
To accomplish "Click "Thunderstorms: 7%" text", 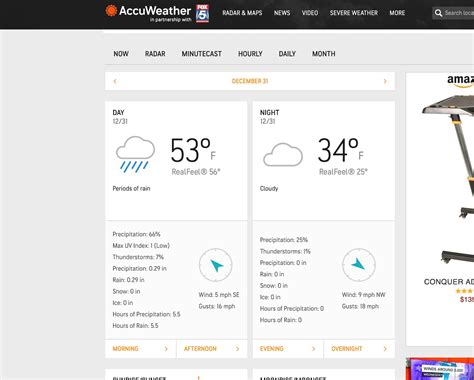I will click(138, 257).
